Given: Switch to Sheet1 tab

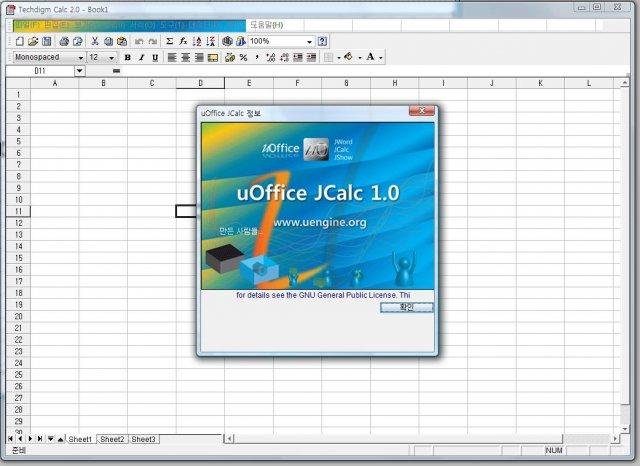Looking at the screenshot, I should tap(80, 439).
